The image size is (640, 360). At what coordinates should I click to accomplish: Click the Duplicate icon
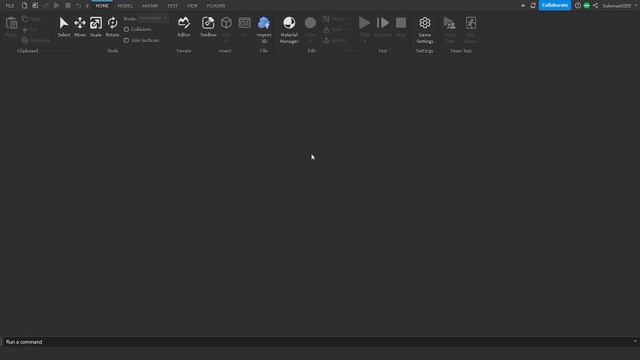25,40
